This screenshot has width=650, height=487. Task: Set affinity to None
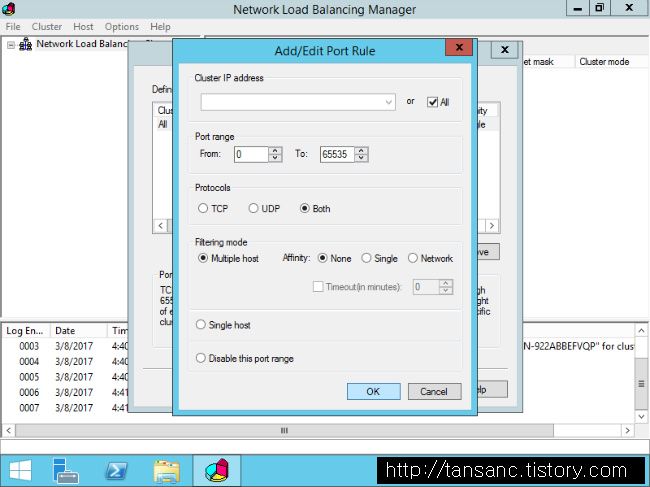pos(322,258)
